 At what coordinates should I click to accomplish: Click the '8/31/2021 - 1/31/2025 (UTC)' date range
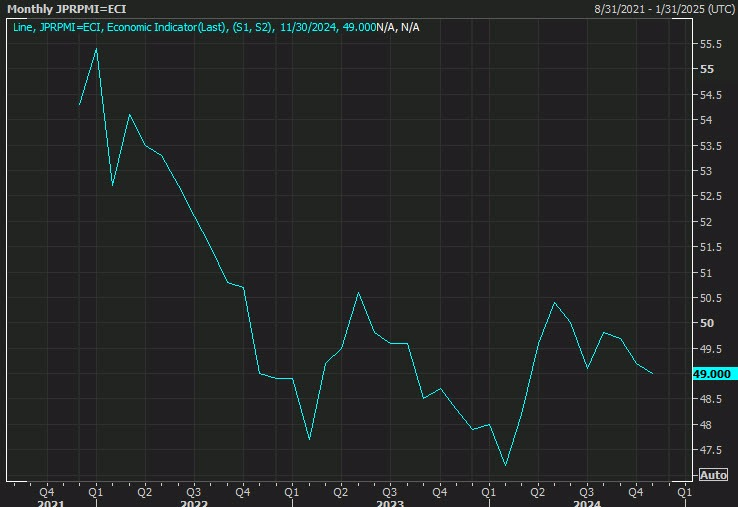pos(664,9)
